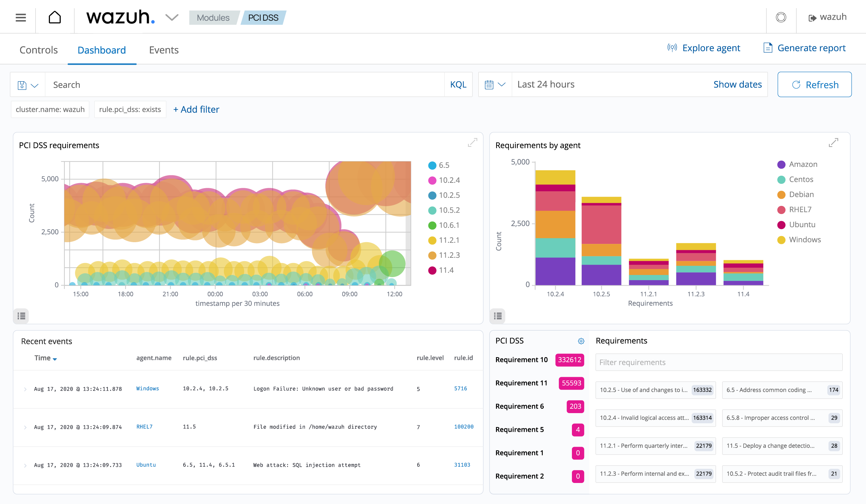
Task: Click the Refresh button
Action: coord(814,84)
